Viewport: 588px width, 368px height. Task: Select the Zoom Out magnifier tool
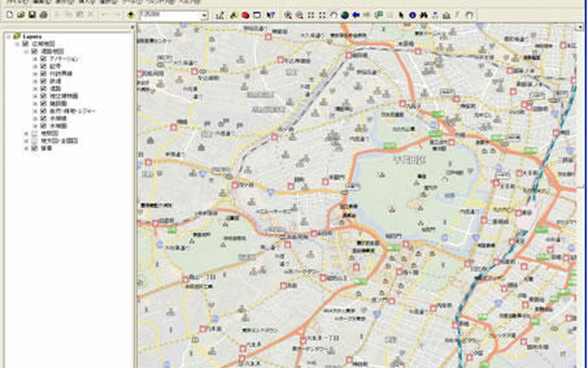click(300, 16)
